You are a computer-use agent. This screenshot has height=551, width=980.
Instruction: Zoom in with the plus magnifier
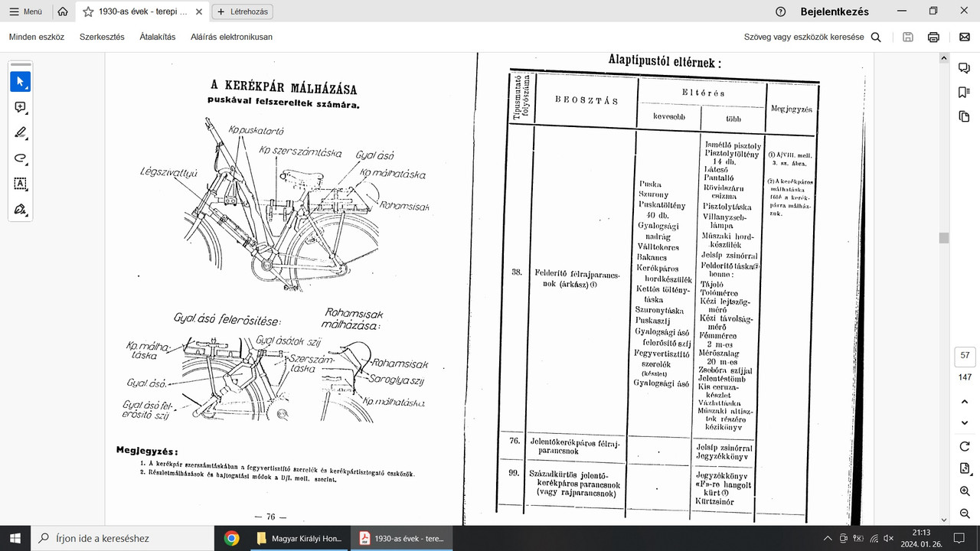[x=965, y=491]
